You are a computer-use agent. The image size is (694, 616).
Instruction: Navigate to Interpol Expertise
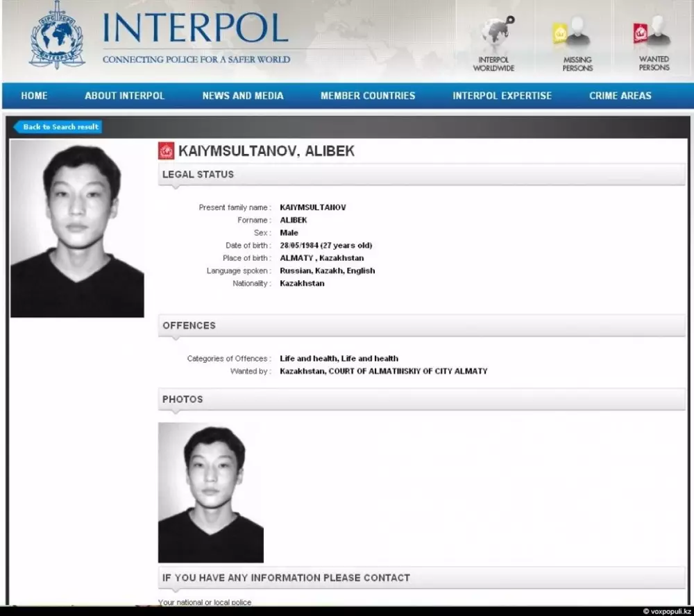502,96
